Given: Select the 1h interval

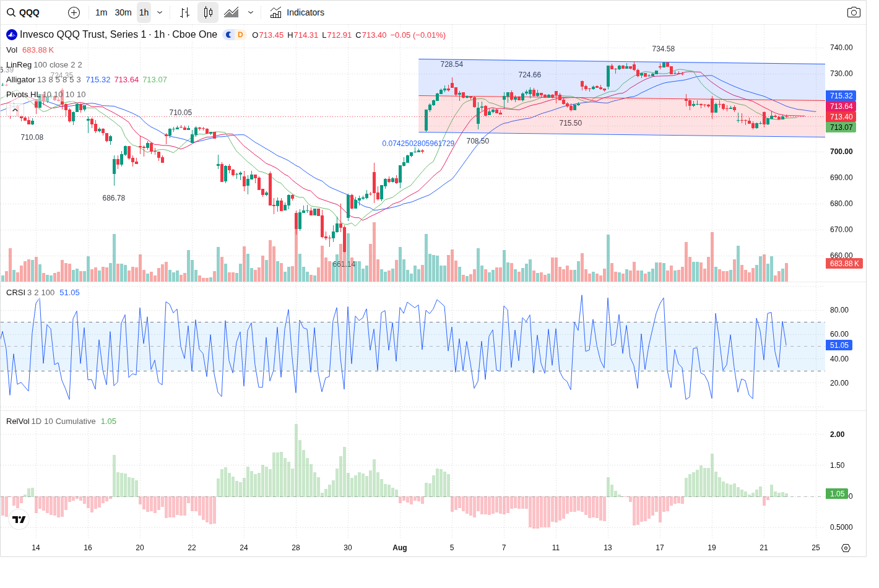Looking at the screenshot, I should tap(144, 12).
